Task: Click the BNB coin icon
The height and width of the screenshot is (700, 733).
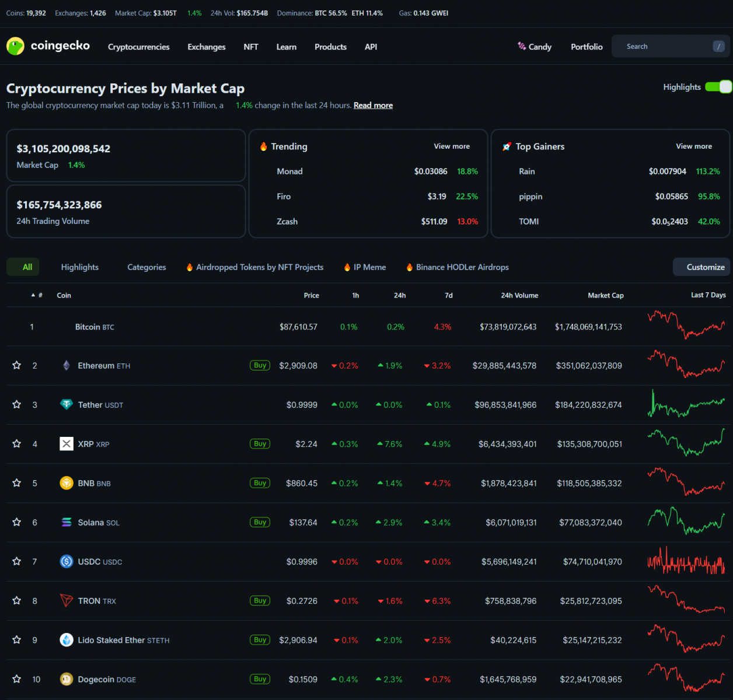Action: 67,483
